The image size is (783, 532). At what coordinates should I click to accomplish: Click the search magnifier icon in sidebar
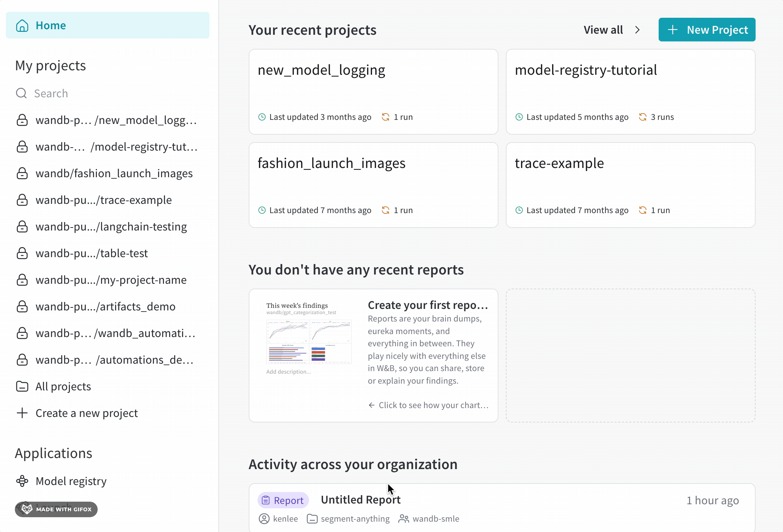point(21,93)
